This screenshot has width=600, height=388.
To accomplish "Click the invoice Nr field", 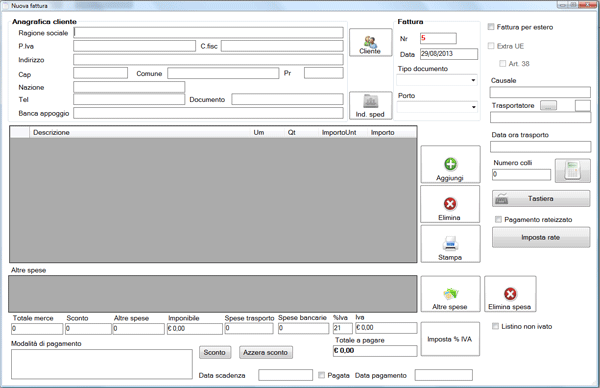I will 438,38.
